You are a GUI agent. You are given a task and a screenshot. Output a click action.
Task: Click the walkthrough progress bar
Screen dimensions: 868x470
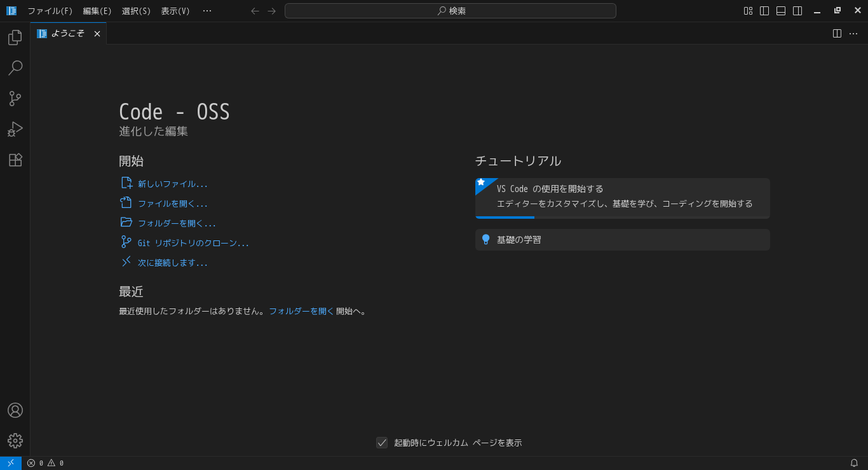623,218
